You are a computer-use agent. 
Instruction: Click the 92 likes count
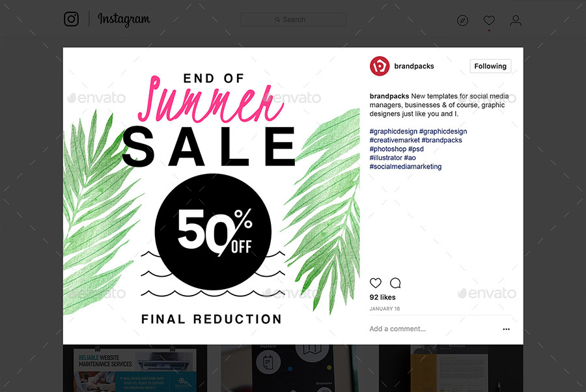coord(382,297)
